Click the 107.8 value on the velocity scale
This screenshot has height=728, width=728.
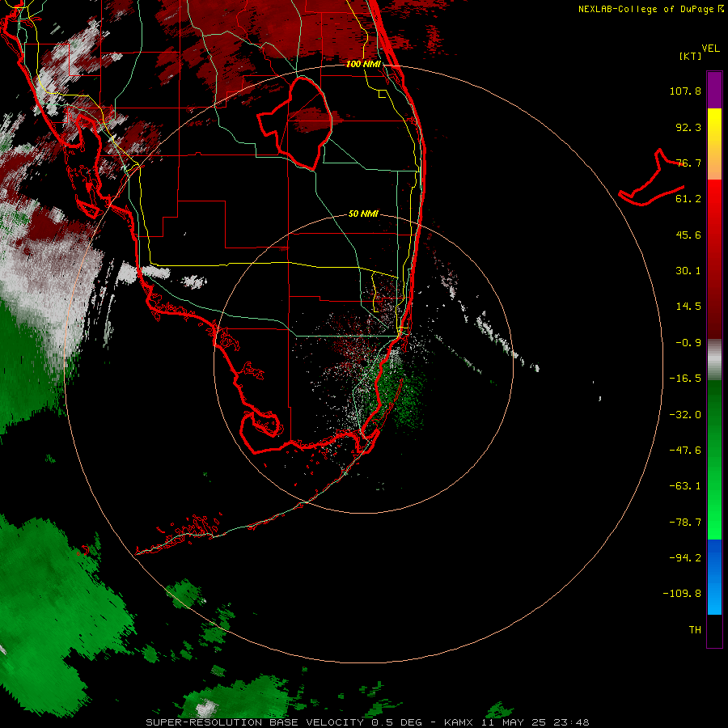685,91
